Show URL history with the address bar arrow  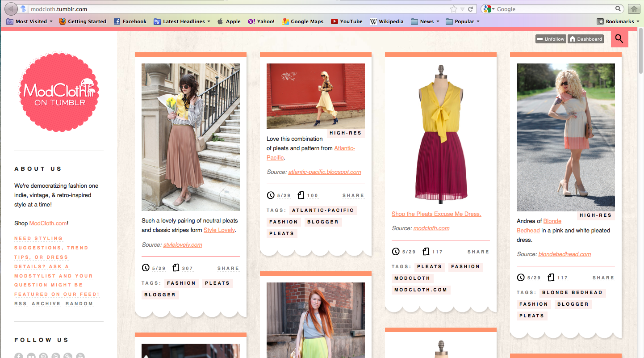(462, 9)
